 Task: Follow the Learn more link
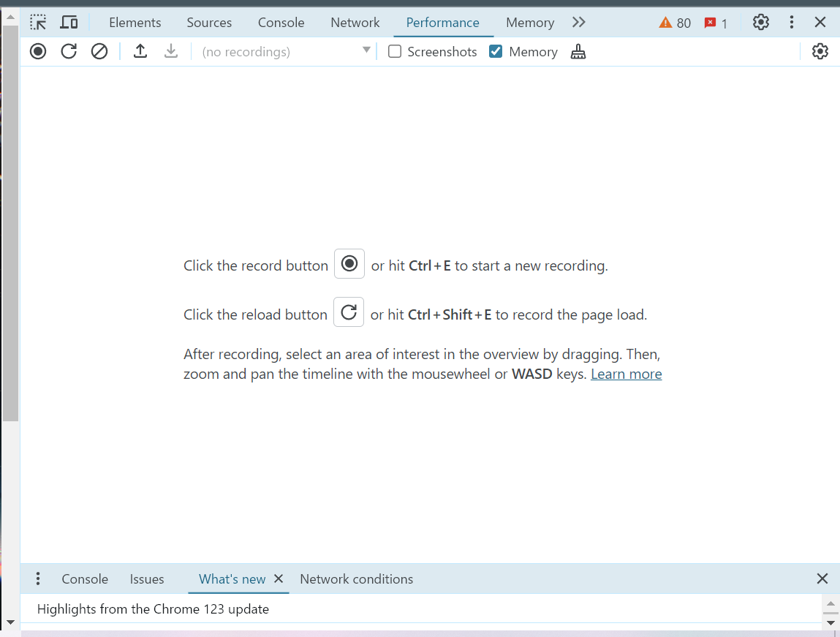coord(626,374)
